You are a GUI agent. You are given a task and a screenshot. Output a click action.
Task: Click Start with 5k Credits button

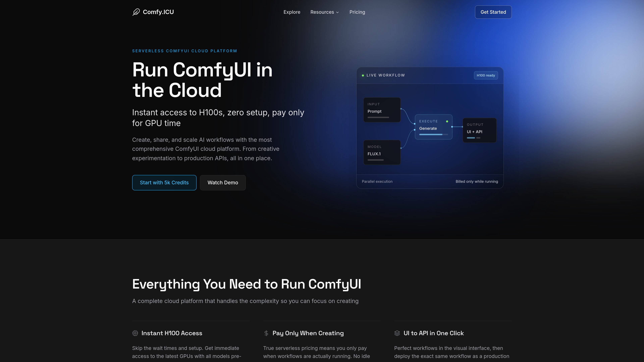(164, 183)
